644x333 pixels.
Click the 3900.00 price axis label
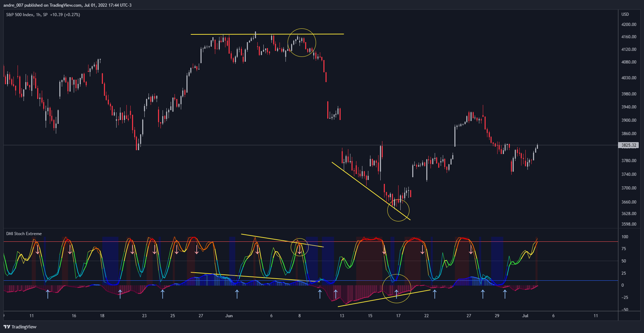629,120
